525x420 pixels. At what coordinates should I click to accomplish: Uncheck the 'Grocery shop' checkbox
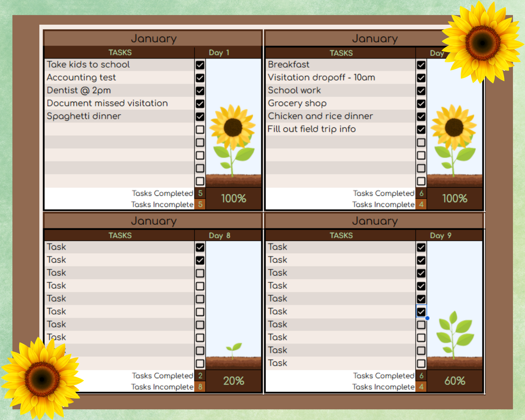pyautogui.click(x=421, y=104)
